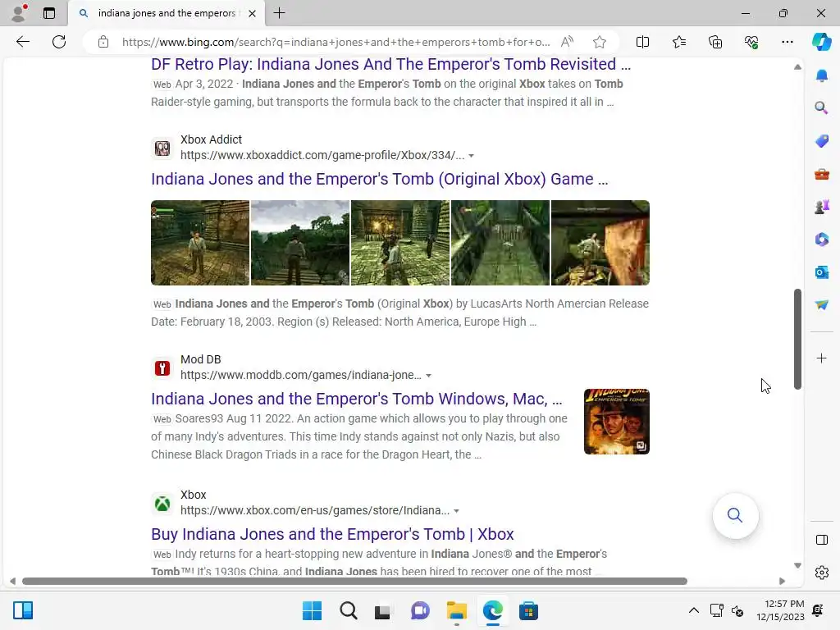Expand Xbox Addict URL dropdown arrow
This screenshot has height=630, width=840.
coord(472,156)
